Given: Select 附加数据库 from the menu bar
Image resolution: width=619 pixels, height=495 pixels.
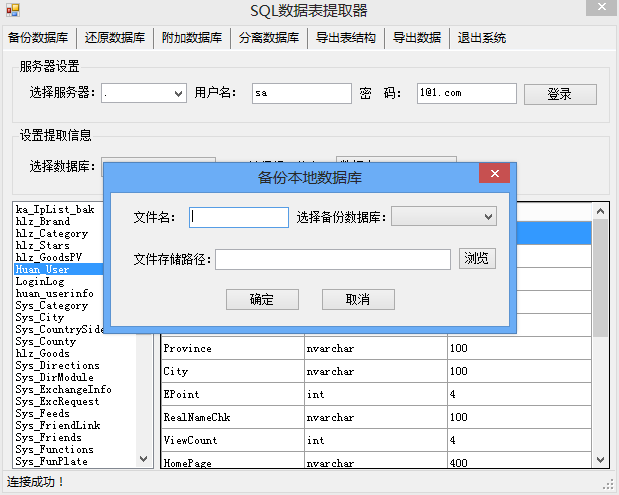Looking at the screenshot, I should click(x=192, y=38).
